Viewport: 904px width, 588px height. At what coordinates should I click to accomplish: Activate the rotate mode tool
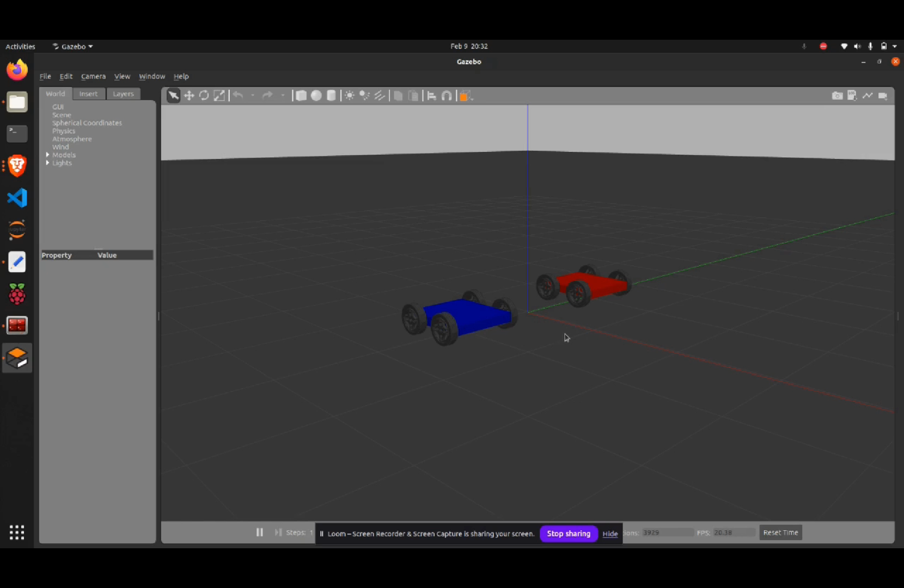click(x=204, y=96)
